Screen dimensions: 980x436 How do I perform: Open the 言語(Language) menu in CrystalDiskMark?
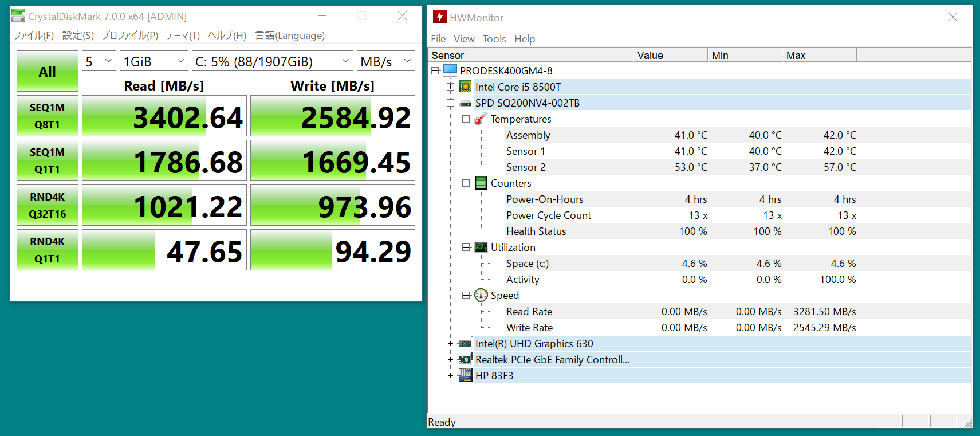point(290,36)
